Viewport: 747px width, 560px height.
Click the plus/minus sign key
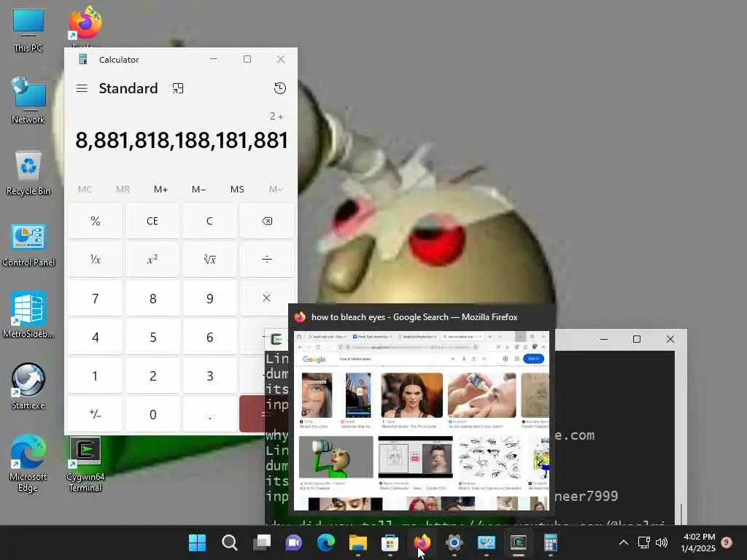(x=96, y=415)
